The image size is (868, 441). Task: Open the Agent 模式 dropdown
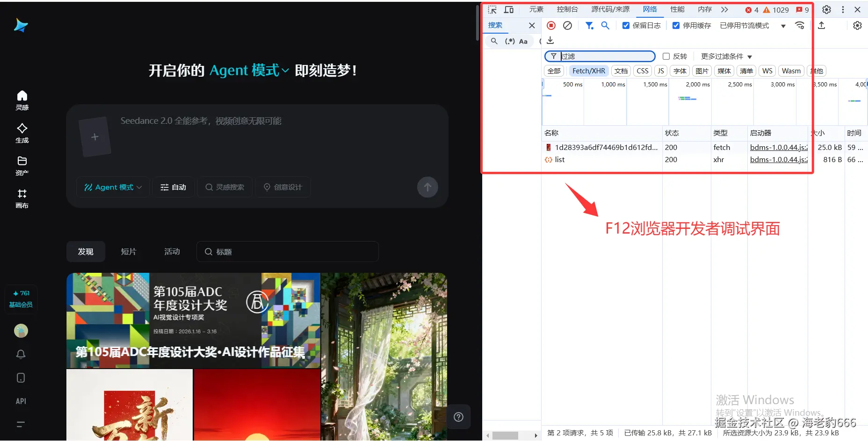tap(113, 187)
